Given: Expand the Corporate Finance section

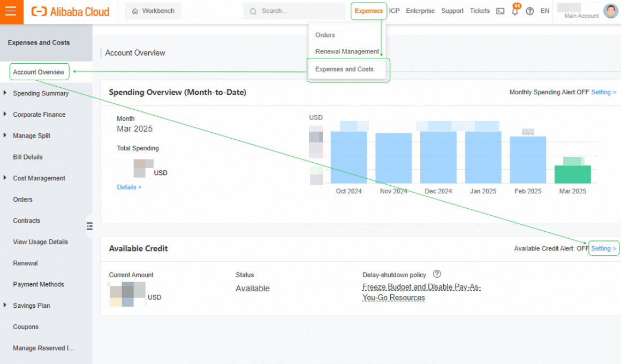Looking at the screenshot, I should [x=5, y=114].
